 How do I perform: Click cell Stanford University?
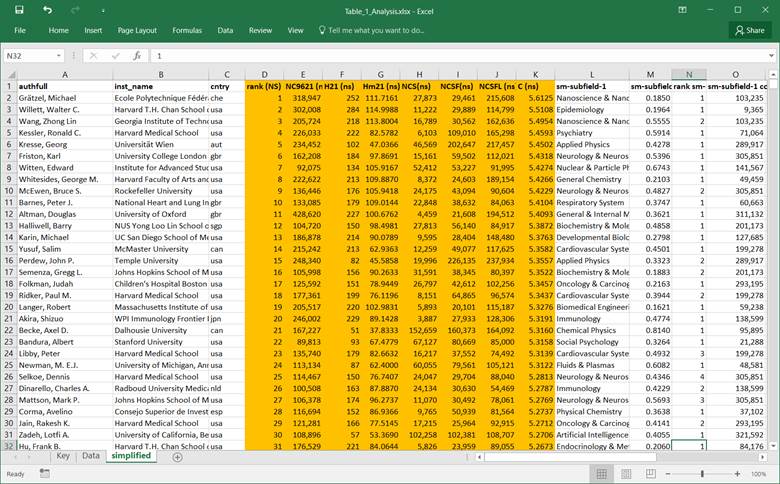(x=161, y=342)
